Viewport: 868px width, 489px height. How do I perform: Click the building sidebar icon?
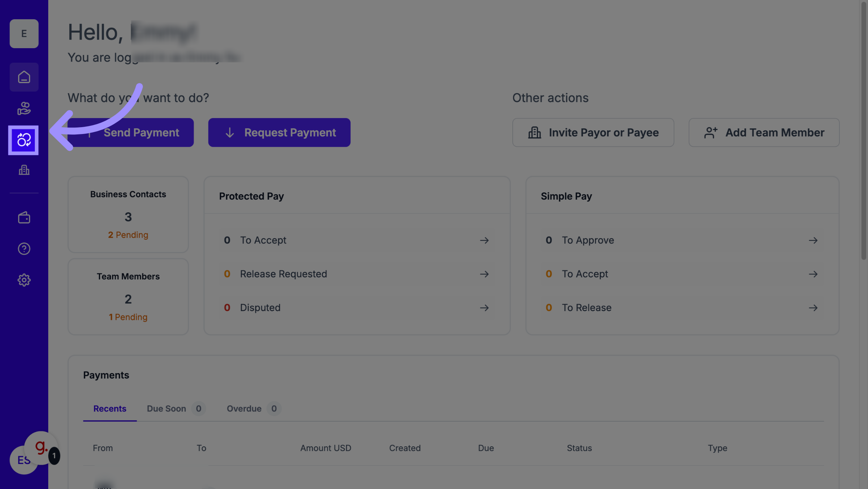24,170
